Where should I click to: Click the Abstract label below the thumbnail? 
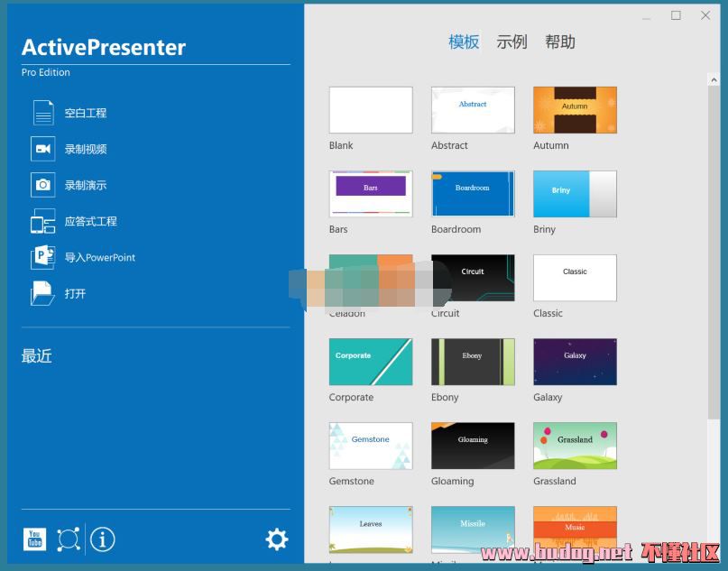click(x=449, y=145)
